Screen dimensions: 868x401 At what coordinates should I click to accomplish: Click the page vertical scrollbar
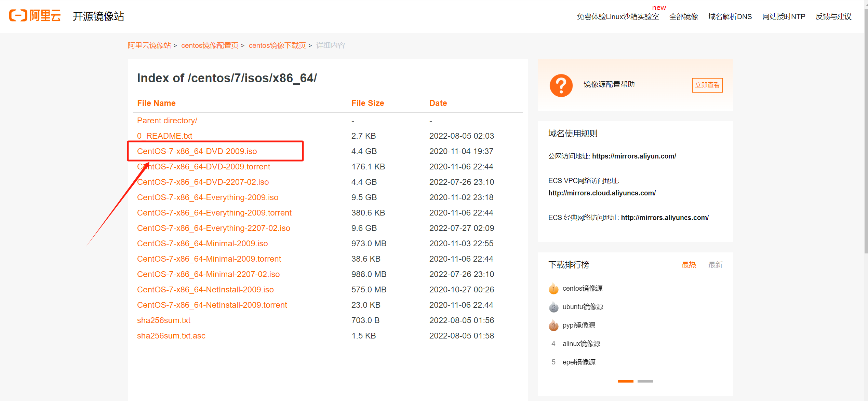[x=866, y=132]
